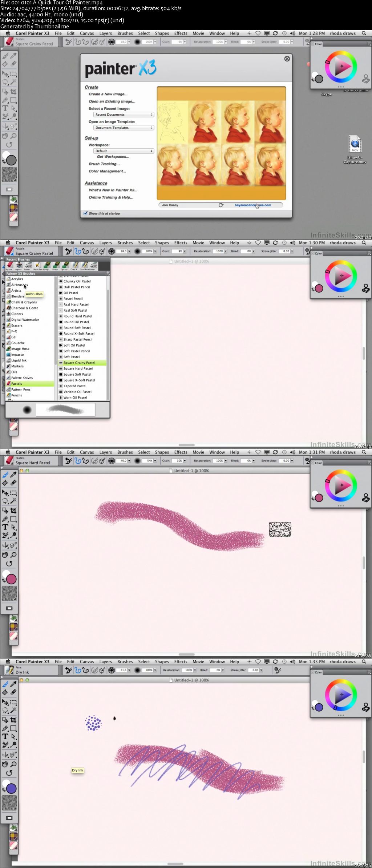Select the Eraser tool in Dry Ink frame
The image size is (372, 868).
13,692
